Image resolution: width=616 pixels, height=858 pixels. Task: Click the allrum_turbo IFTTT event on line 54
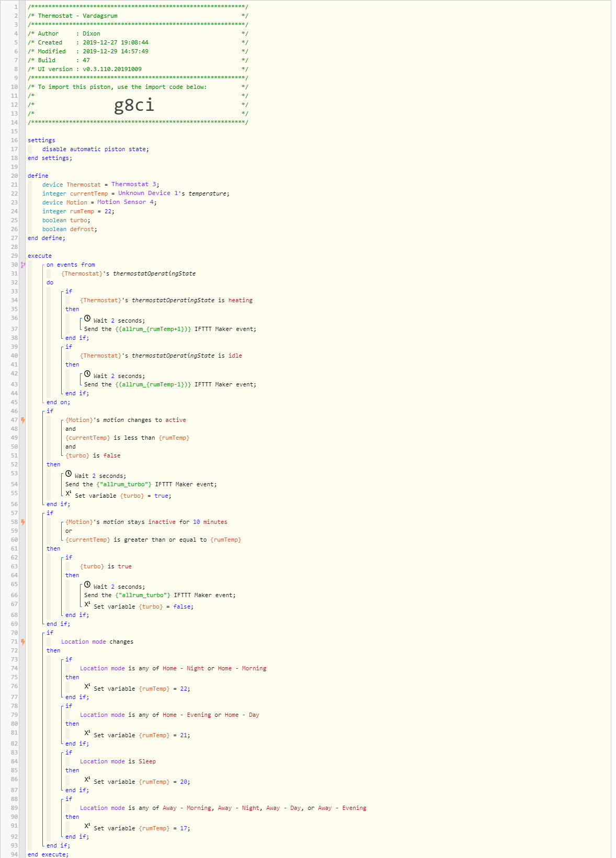(141, 484)
